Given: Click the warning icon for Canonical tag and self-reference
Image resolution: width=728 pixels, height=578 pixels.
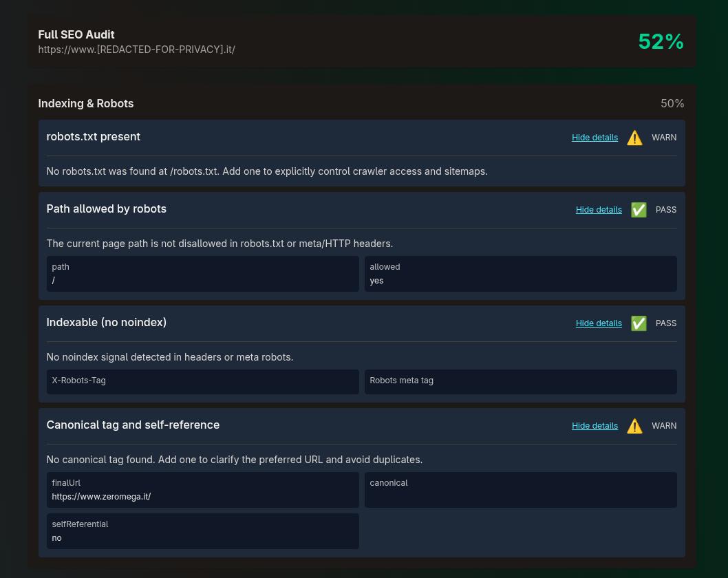Looking at the screenshot, I should point(634,426).
